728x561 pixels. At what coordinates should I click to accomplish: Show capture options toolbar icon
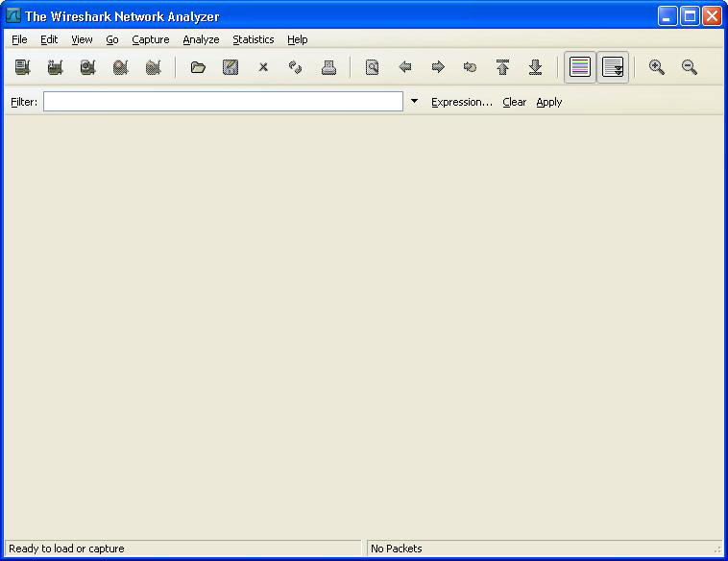[55, 67]
